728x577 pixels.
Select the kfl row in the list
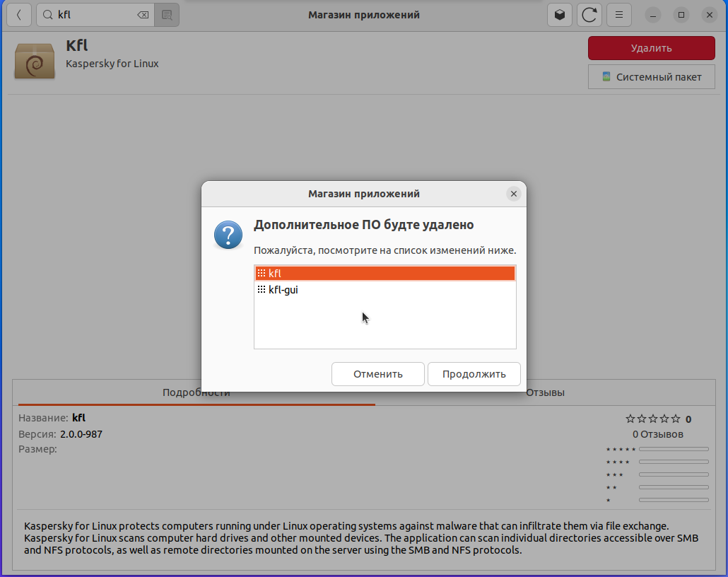click(x=385, y=273)
